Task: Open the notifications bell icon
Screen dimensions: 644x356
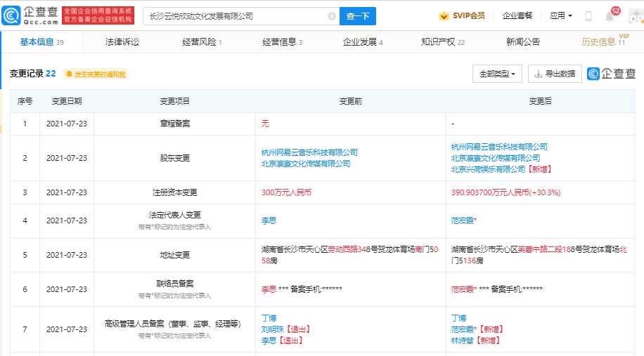Action: tap(610, 16)
